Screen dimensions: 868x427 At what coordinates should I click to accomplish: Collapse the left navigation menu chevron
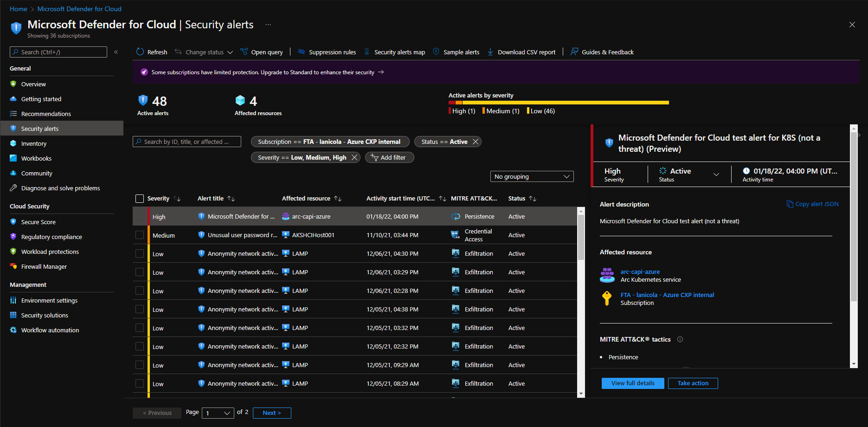pos(116,52)
